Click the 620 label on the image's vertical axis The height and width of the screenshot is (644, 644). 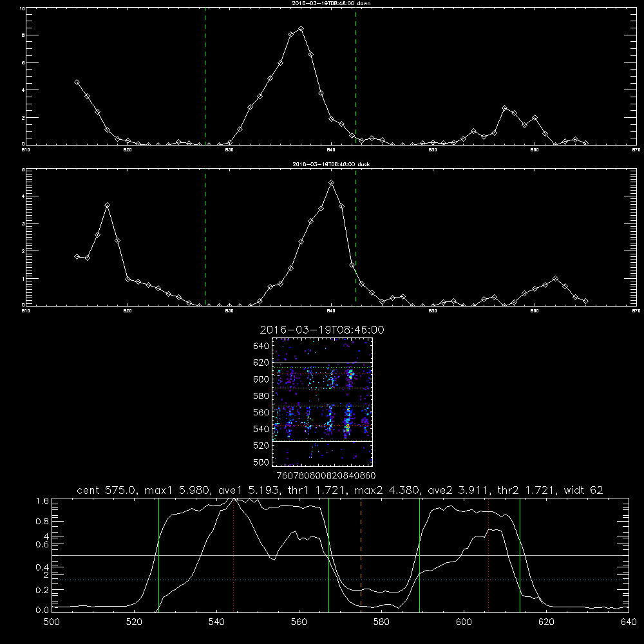261,363
